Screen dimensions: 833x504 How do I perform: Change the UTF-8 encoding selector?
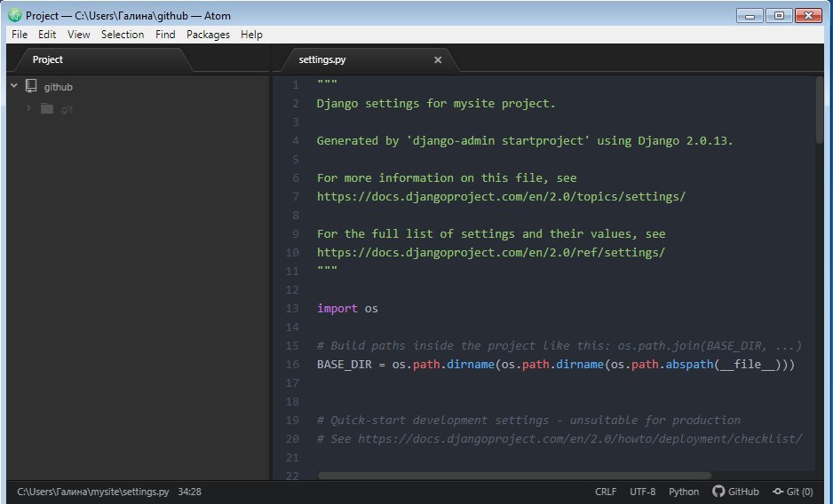pos(642,492)
